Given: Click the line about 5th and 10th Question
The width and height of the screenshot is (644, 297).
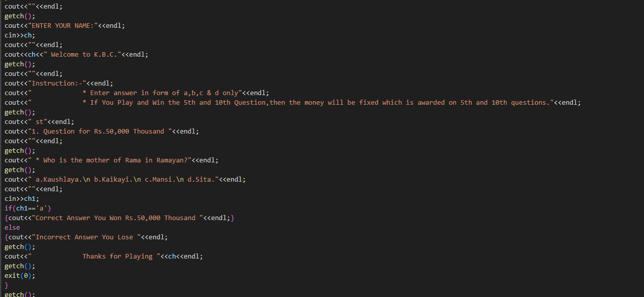Looking at the screenshot, I should tap(293, 103).
